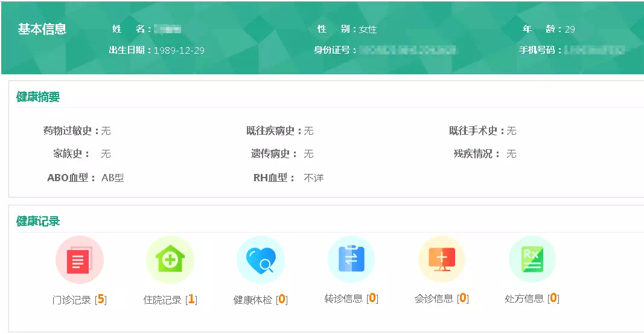The width and height of the screenshot is (644, 334).
Task: Open the 门诊记录 text link
Action: [71, 300]
